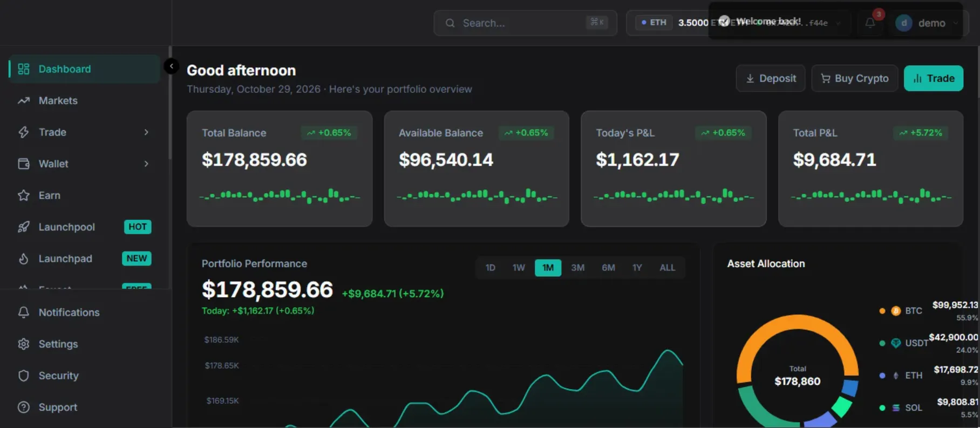Click the blue ETH legend dot
Screen dimensions: 980x428
(x=882, y=376)
